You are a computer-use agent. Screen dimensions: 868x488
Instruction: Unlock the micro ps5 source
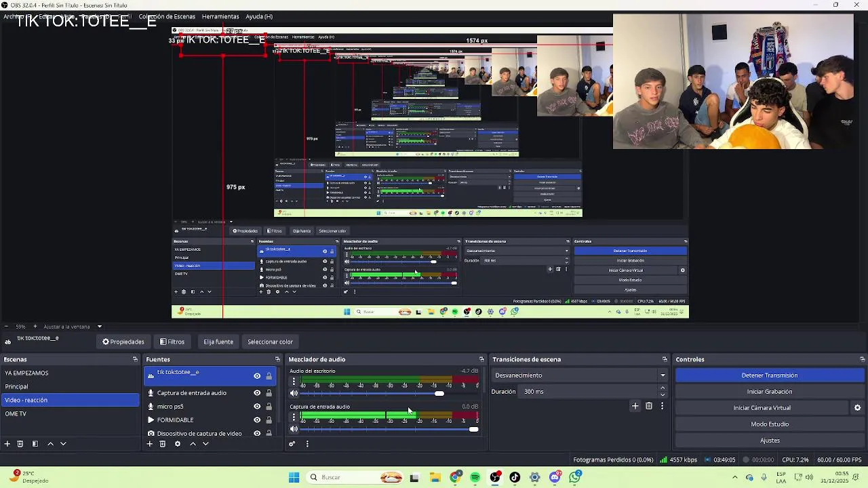click(269, 407)
